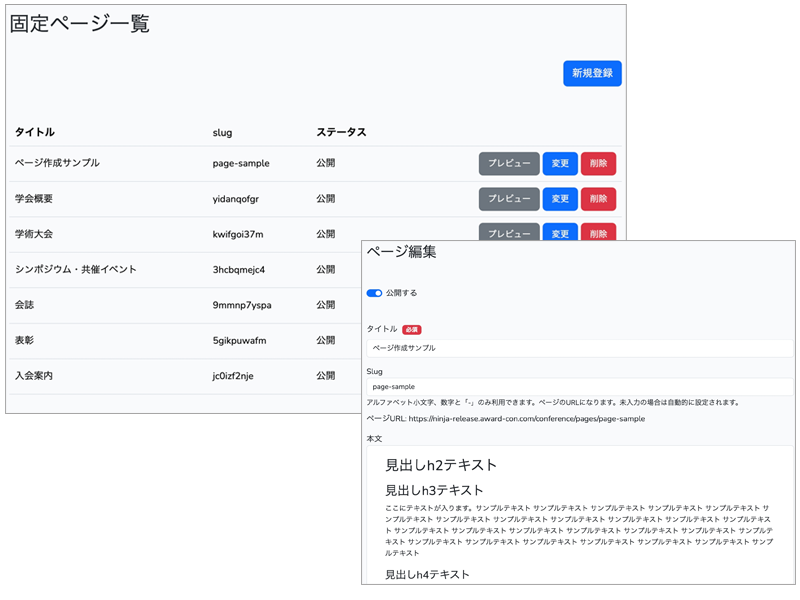Click into the Slug input field
Image resolution: width=800 pixels, height=600 pixels.
(x=578, y=386)
